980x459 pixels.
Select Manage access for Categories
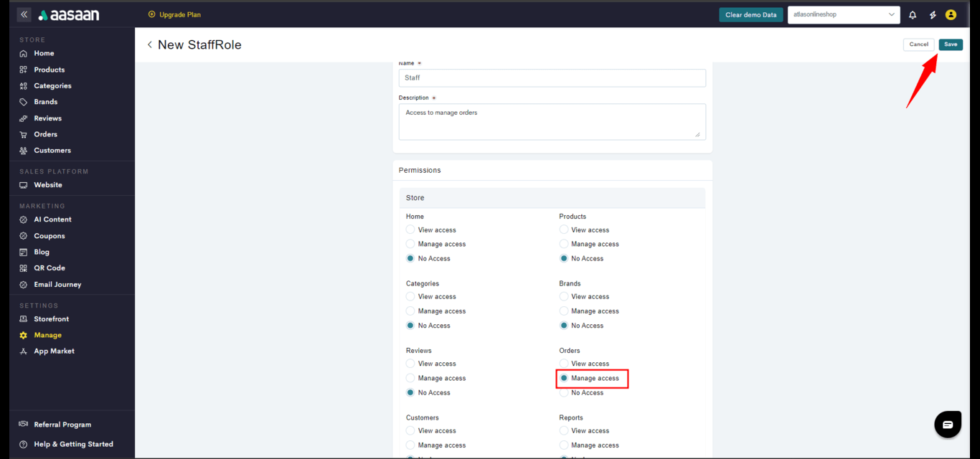(x=410, y=311)
